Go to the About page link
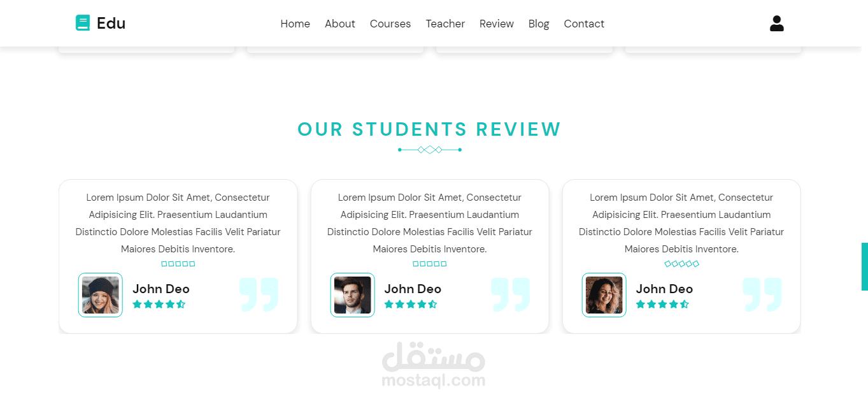This screenshot has height=397, width=868. click(x=340, y=24)
